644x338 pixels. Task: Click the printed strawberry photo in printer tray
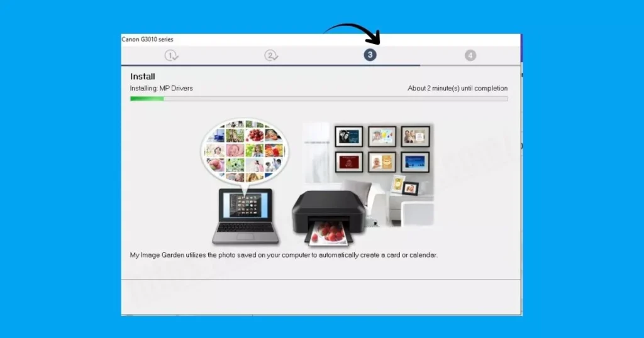click(x=328, y=233)
